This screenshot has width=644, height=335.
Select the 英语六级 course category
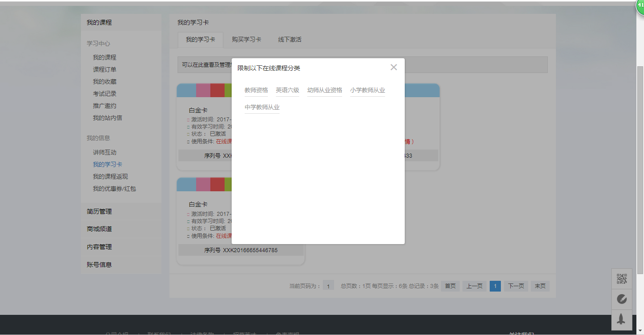click(288, 89)
